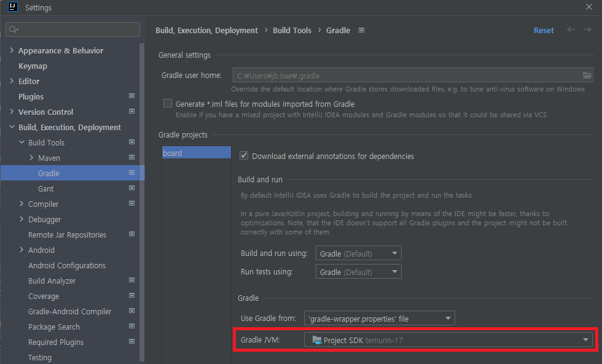Click Build Tools breadcrumb
This screenshot has height=364, width=602.
(x=292, y=30)
